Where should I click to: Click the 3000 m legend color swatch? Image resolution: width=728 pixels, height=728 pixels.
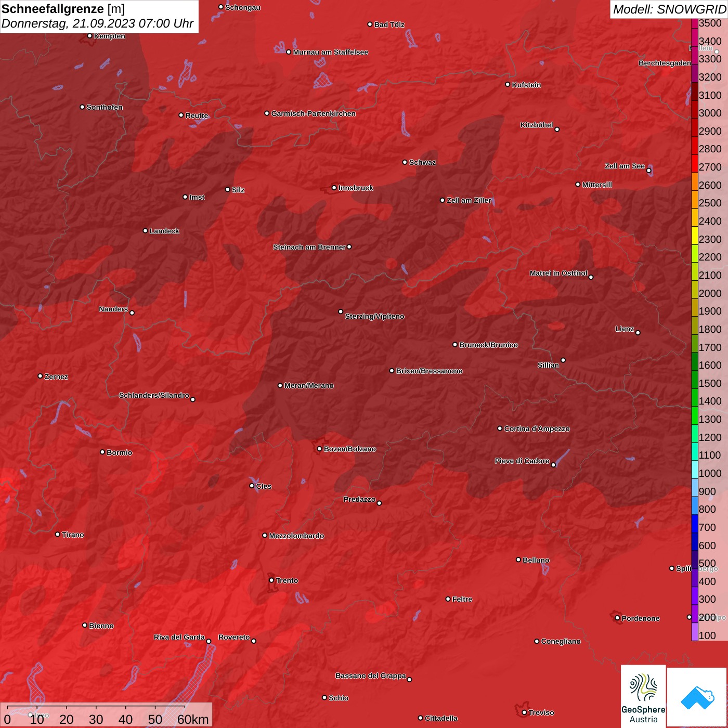pyautogui.click(x=695, y=110)
